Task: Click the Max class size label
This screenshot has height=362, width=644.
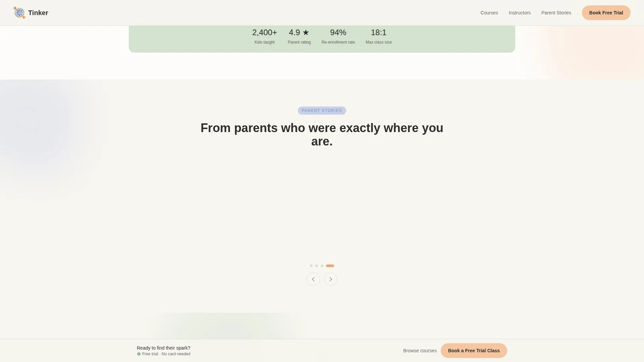Action: pos(379,42)
